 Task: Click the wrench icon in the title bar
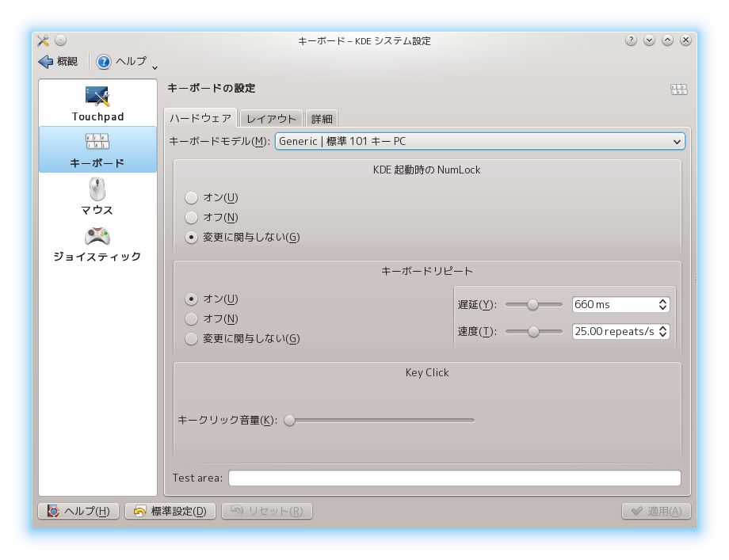point(43,40)
